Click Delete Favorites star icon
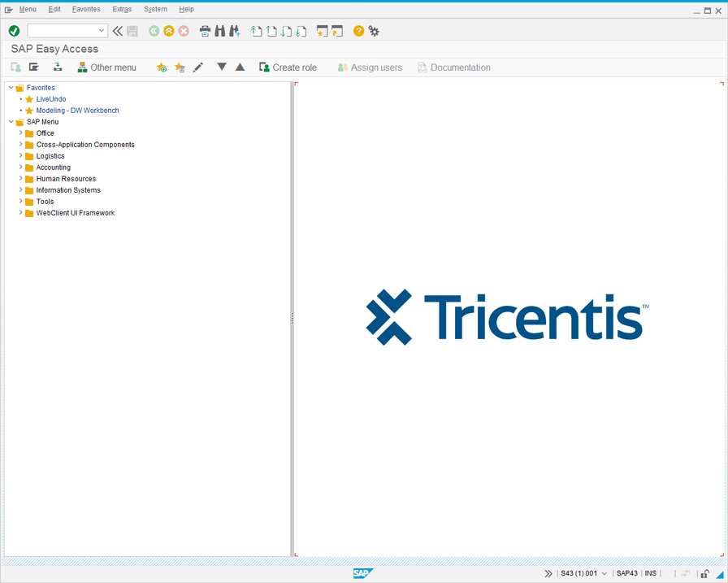 point(180,67)
